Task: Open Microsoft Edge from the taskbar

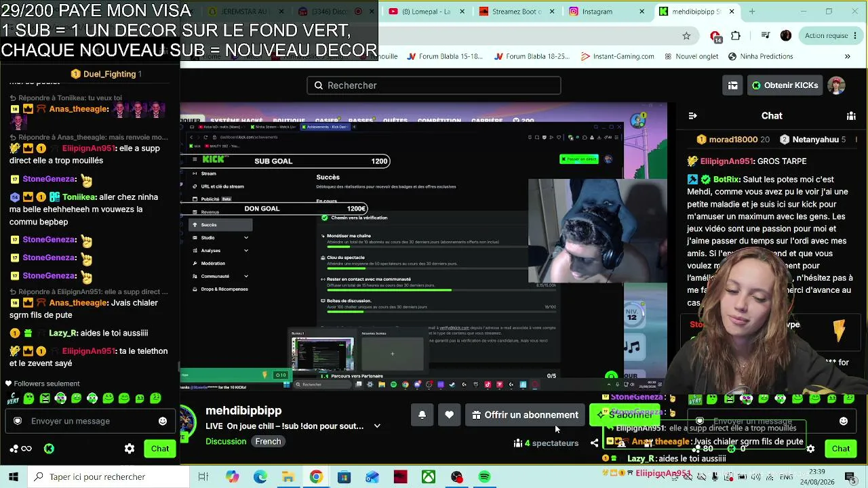Action: point(260,477)
